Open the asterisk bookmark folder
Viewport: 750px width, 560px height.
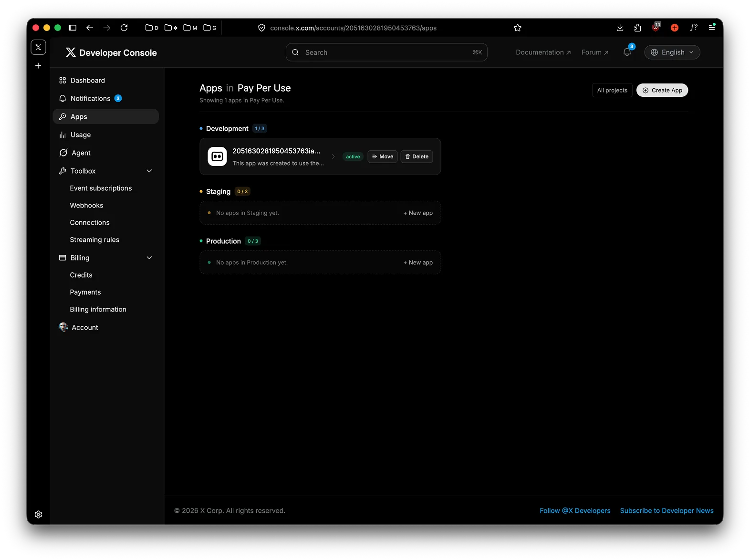click(x=171, y=28)
